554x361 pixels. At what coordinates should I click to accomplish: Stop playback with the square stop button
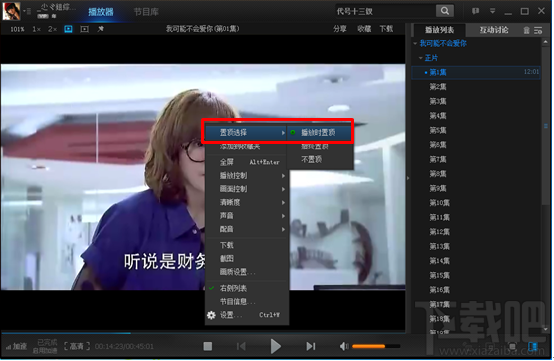click(x=208, y=346)
